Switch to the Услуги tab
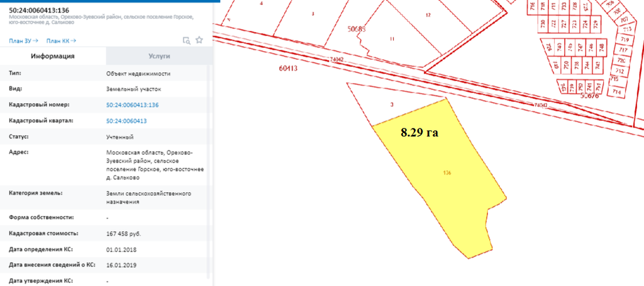 (159, 56)
